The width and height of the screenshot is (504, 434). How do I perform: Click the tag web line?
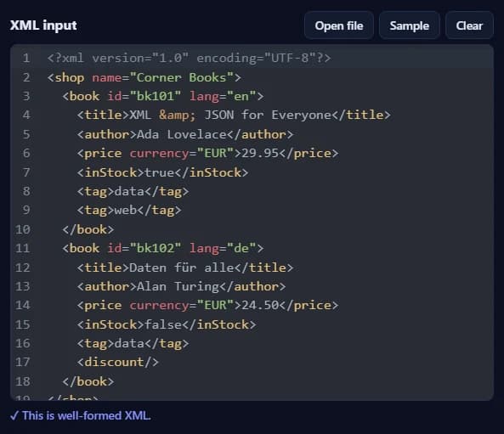(x=129, y=210)
